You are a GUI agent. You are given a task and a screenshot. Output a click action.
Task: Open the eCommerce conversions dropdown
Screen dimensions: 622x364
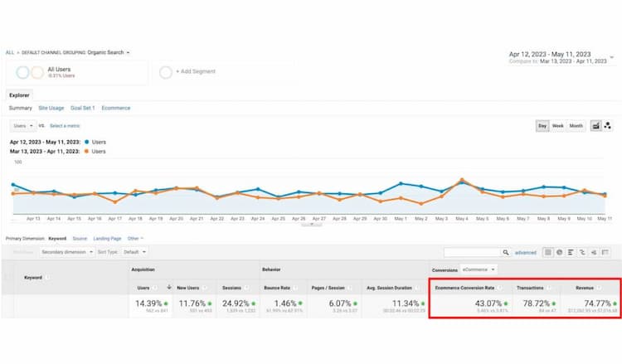[479, 269]
